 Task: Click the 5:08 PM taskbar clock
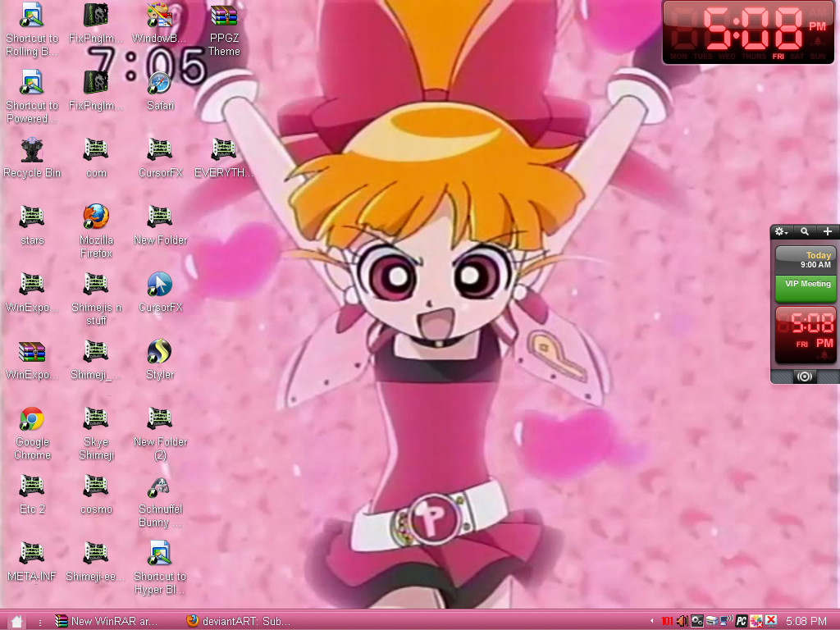click(x=806, y=621)
